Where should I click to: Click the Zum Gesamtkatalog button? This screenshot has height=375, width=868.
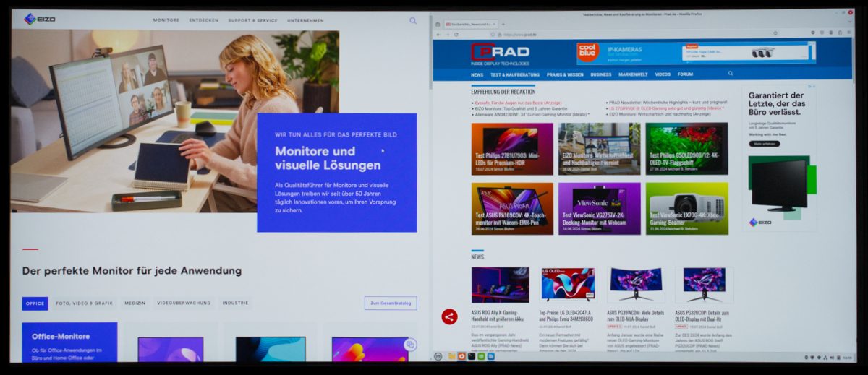click(391, 303)
